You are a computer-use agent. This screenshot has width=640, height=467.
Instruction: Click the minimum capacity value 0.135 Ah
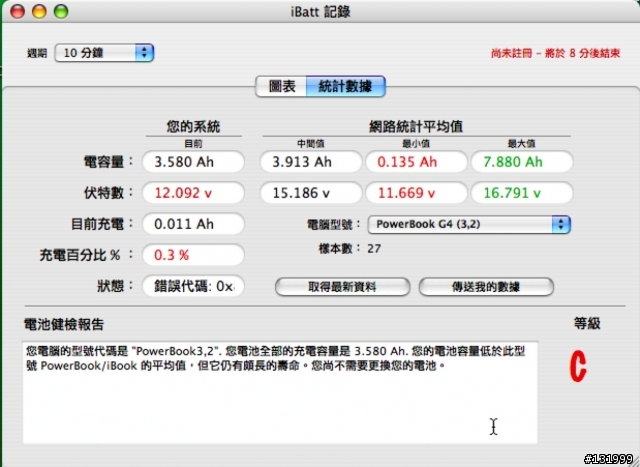(x=416, y=162)
